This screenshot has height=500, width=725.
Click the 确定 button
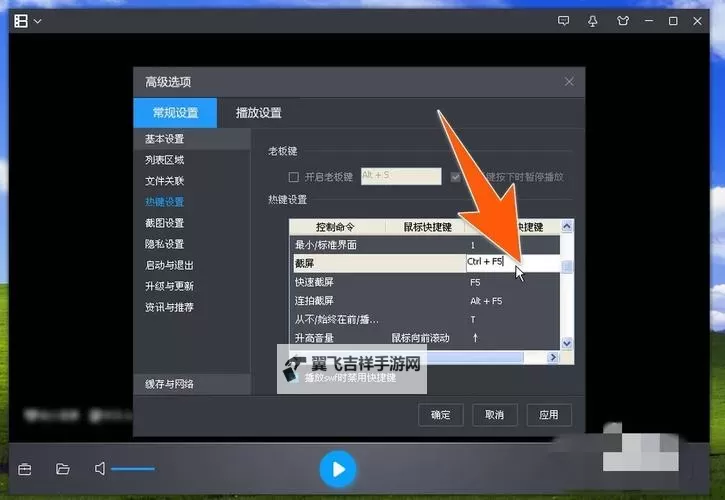(441, 415)
